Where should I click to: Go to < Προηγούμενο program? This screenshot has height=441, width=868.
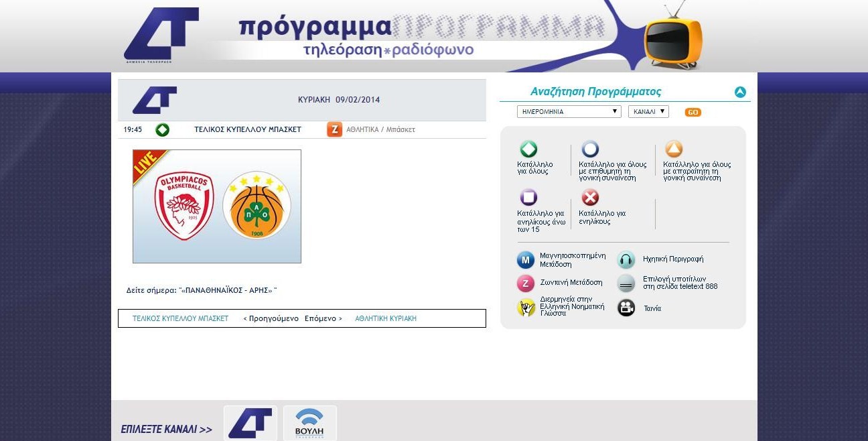click(271, 319)
